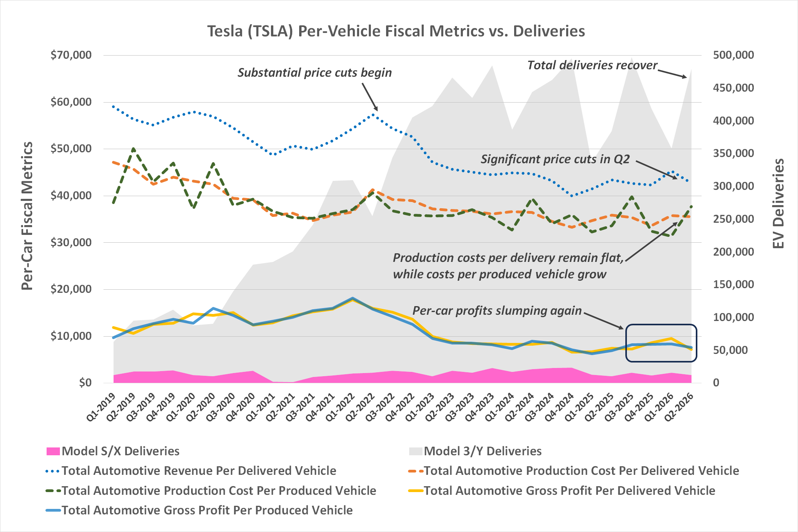Click the yellow Gross Profit Per Delivered legend marker
The image size is (798, 532).
tap(415, 491)
